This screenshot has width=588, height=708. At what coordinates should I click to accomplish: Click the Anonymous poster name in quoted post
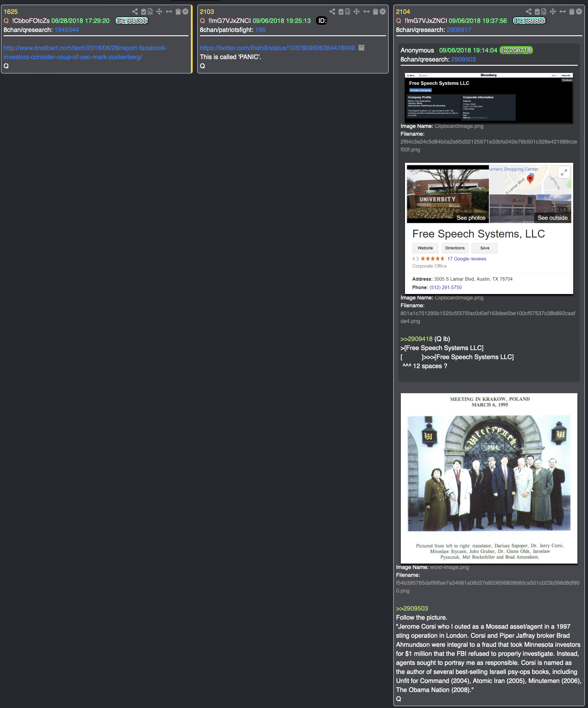click(x=417, y=50)
